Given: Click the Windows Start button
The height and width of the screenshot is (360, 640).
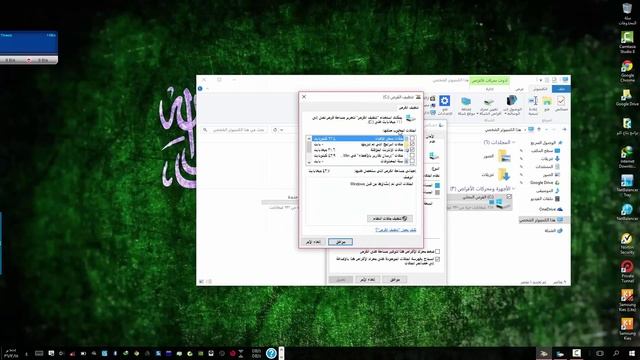Looking at the screenshot, I should tap(632, 353).
